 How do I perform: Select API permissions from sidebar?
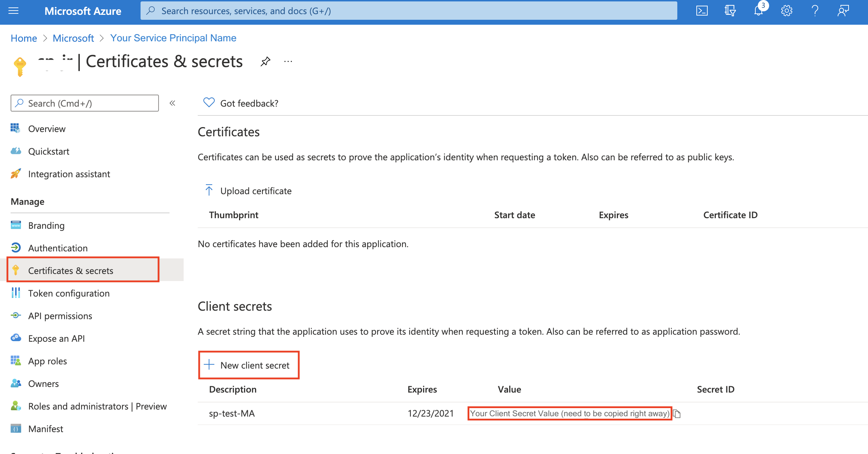60,316
